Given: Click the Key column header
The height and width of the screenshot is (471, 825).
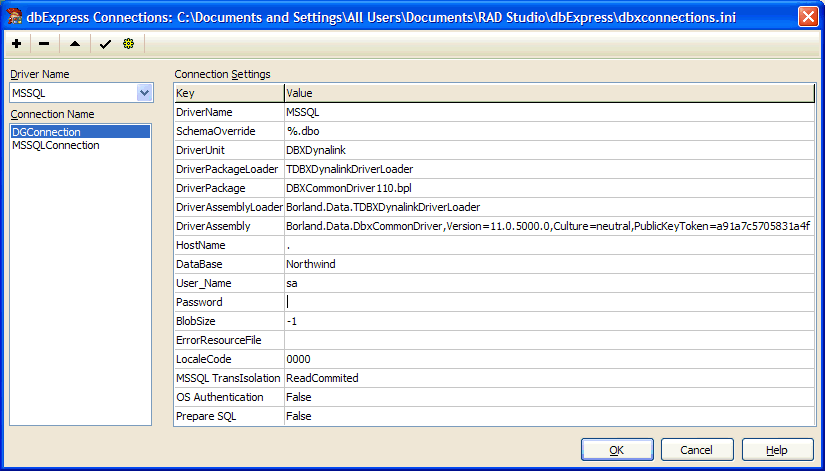Looking at the screenshot, I should [229, 93].
